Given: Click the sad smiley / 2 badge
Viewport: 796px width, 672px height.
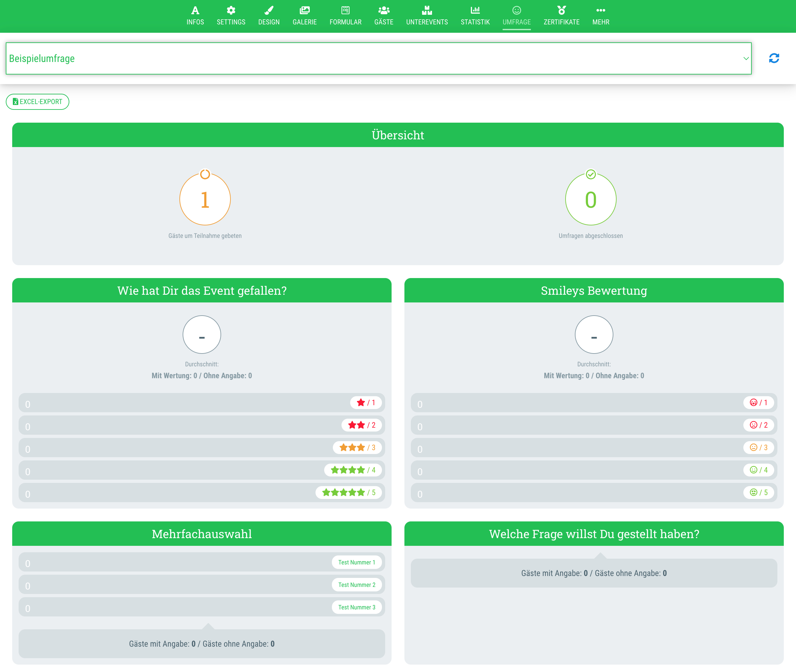Looking at the screenshot, I should click(758, 425).
